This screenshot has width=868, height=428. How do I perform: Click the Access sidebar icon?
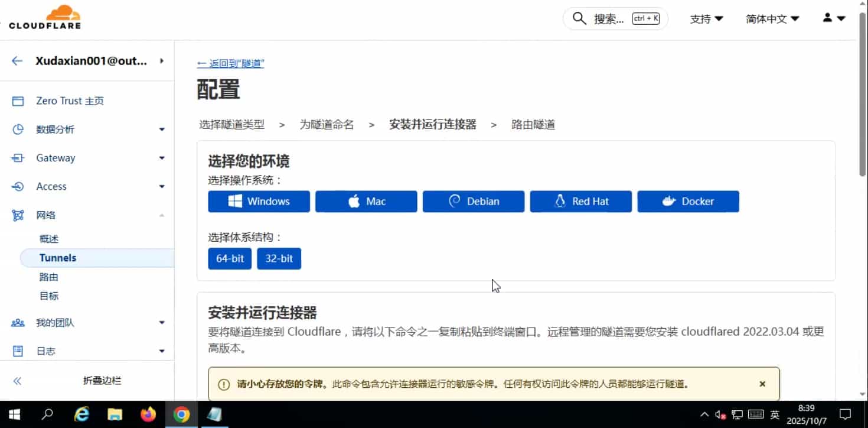pos(18,186)
